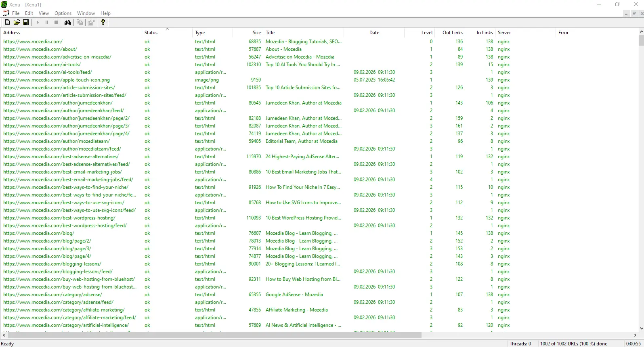
Task: Select the article-submission-sites/feed/ address
Action: [65, 95]
